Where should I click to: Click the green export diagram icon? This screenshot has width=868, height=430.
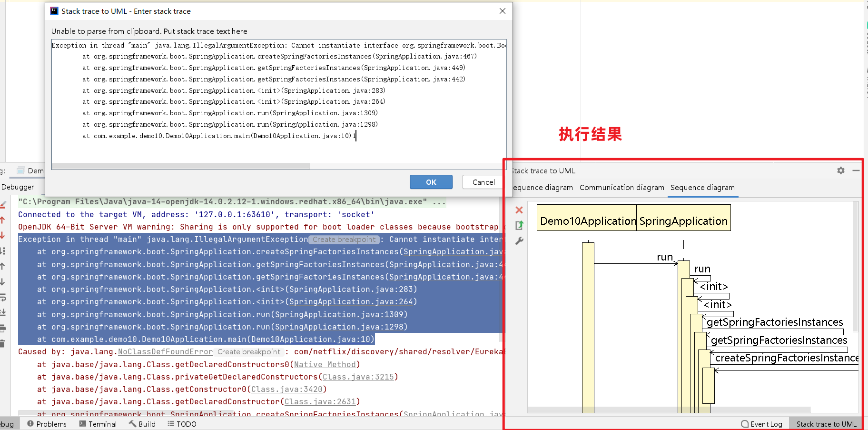tap(519, 226)
